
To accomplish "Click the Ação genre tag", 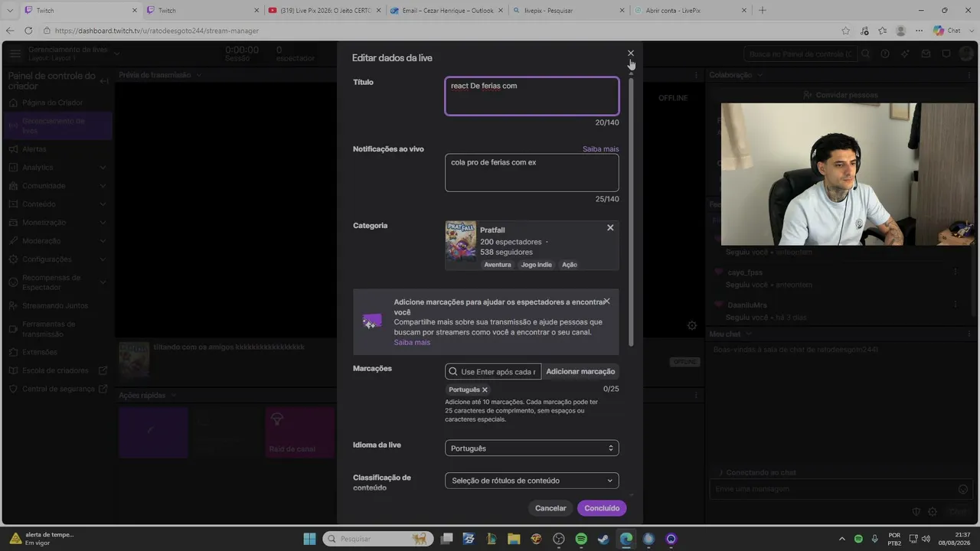I will coord(570,265).
